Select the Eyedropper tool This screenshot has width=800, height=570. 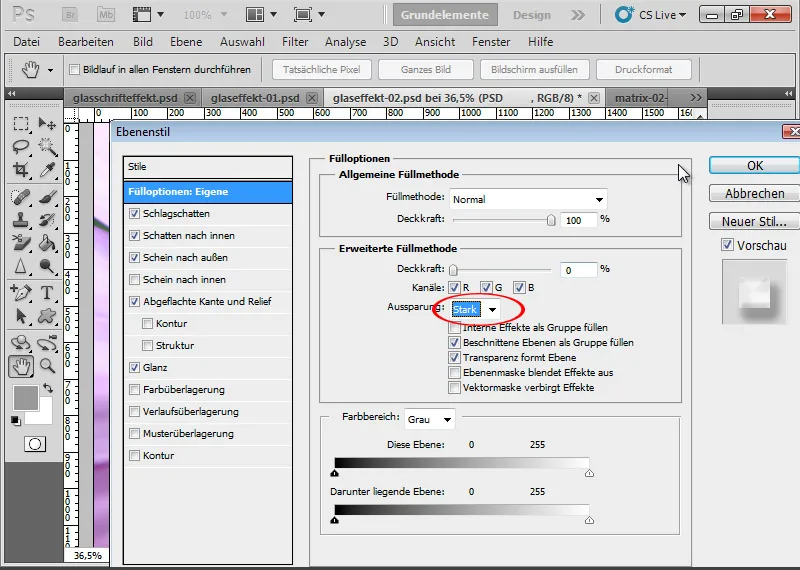tap(47, 169)
